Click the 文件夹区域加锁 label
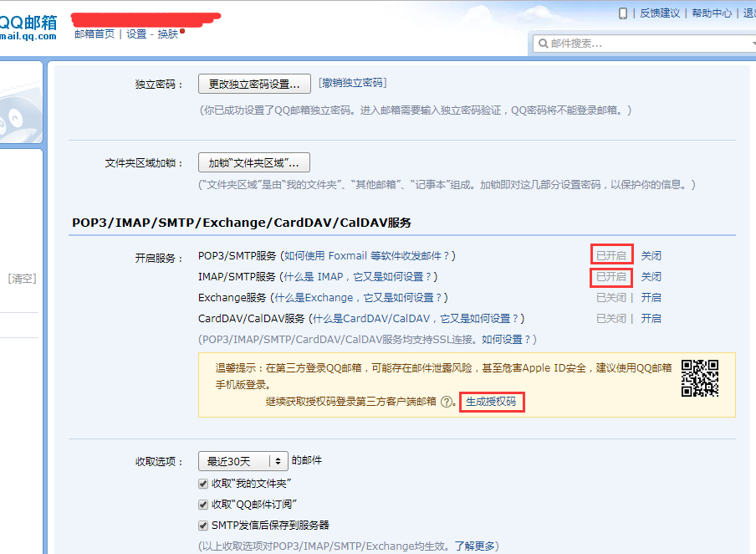Viewport: 756px width, 554px height. coord(144,163)
